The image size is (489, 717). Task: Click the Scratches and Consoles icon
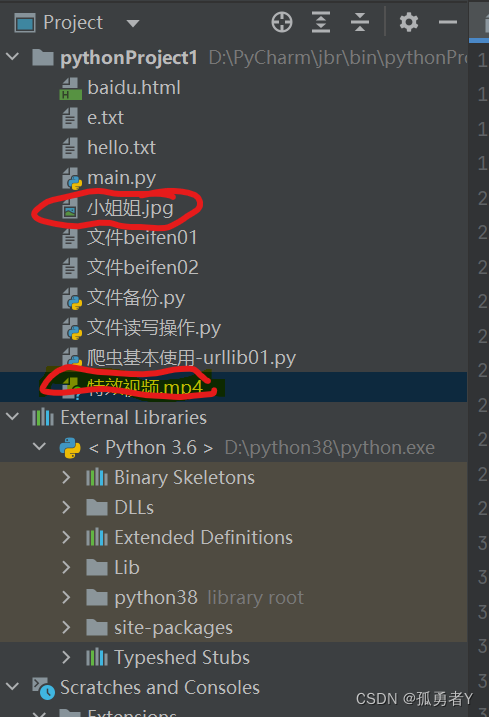pyautogui.click(x=43, y=688)
